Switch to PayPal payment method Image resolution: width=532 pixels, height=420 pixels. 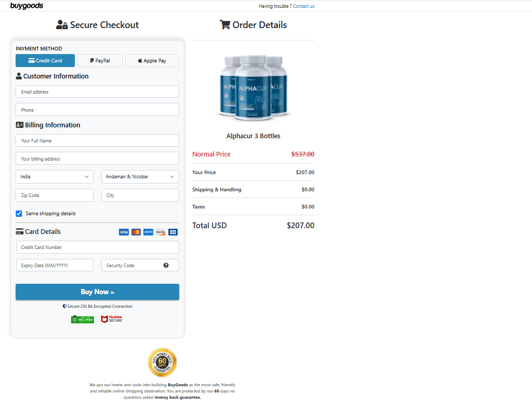[100, 61]
